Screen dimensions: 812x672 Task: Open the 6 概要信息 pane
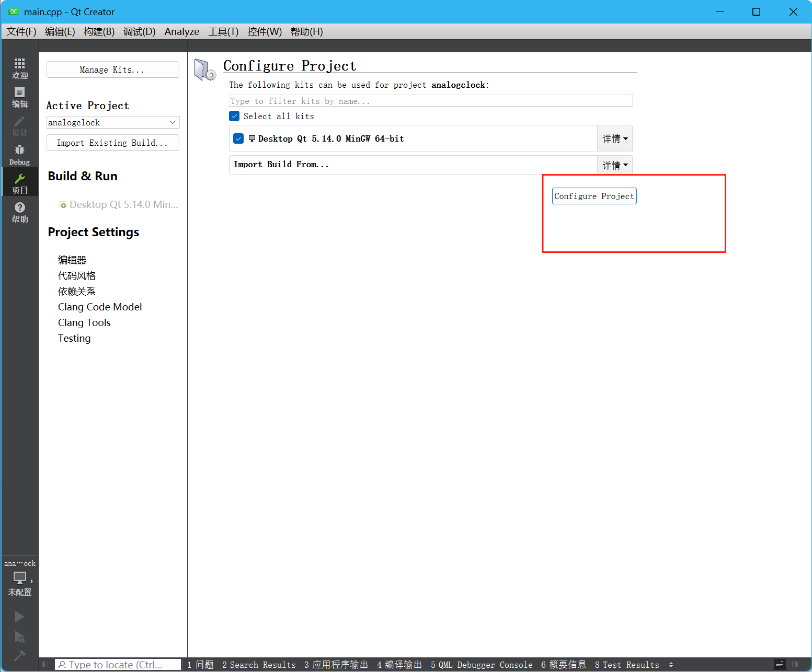click(x=564, y=665)
